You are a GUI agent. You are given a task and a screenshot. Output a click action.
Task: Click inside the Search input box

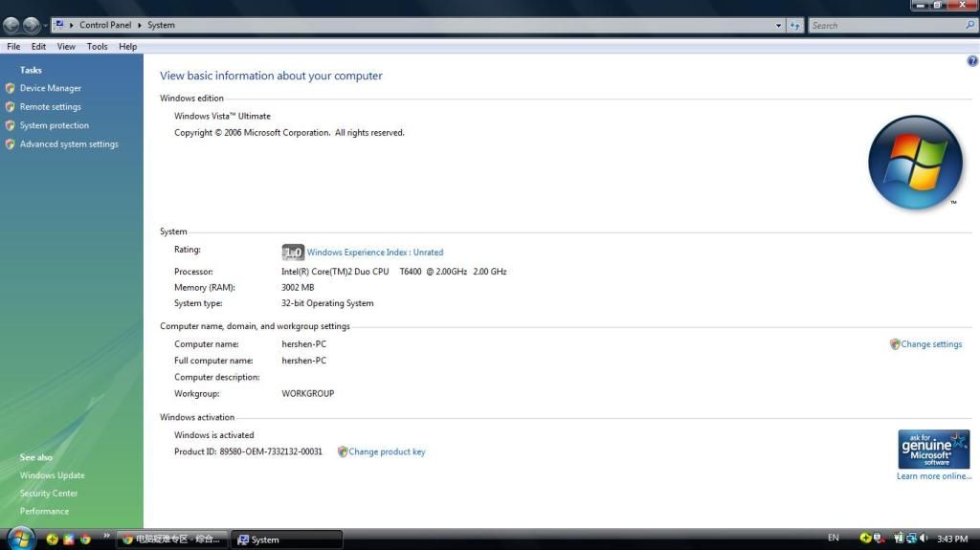point(885,26)
